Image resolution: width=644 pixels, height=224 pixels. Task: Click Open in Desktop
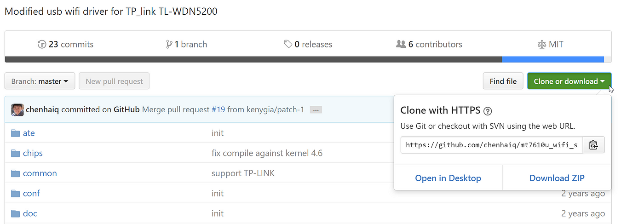click(448, 178)
